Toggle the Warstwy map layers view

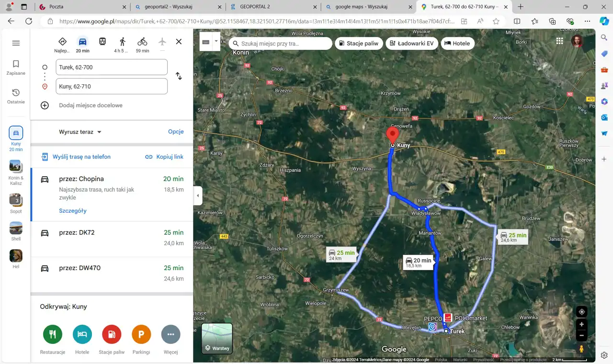pyautogui.click(x=217, y=339)
